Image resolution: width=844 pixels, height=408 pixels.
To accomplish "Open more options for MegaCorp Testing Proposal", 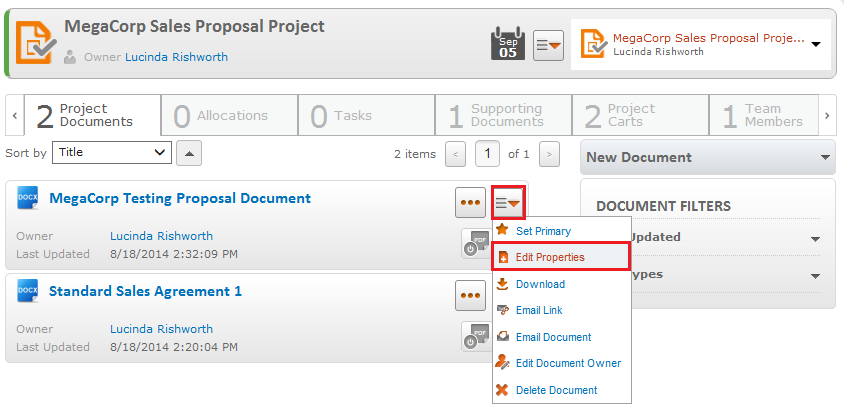I will point(470,202).
